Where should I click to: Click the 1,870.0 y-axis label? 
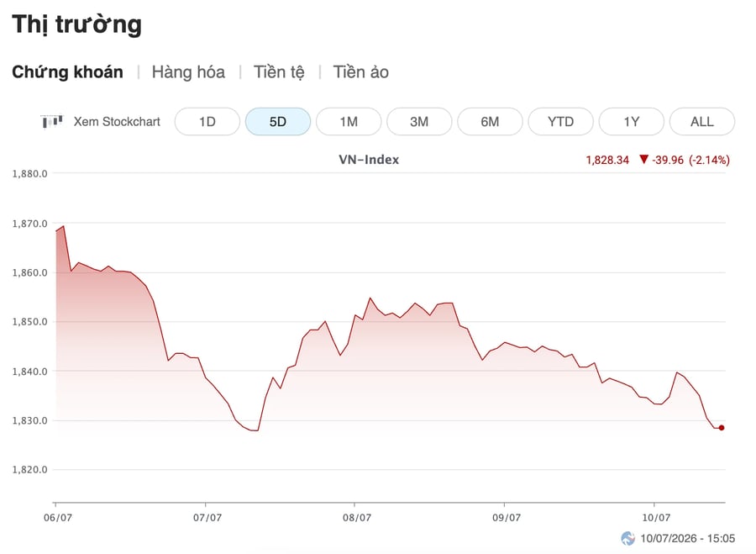[x=30, y=224]
